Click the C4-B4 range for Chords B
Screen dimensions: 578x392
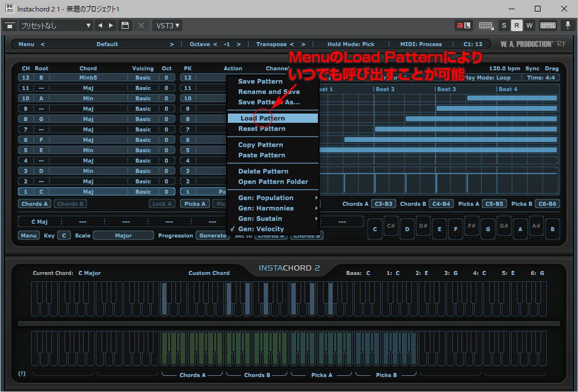(x=441, y=203)
